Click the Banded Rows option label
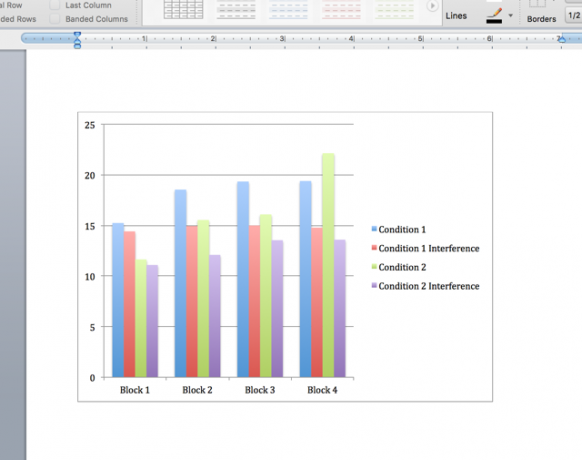The image size is (582, 460). coord(18,19)
